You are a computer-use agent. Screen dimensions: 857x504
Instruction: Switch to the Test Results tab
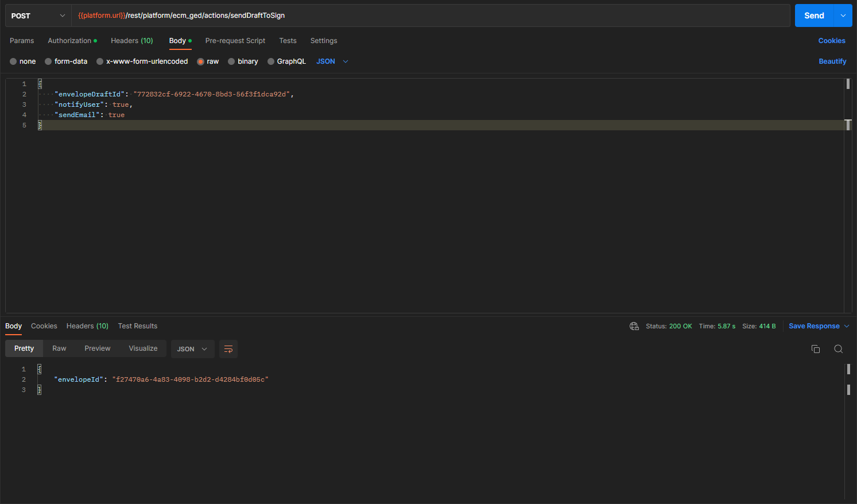138,326
